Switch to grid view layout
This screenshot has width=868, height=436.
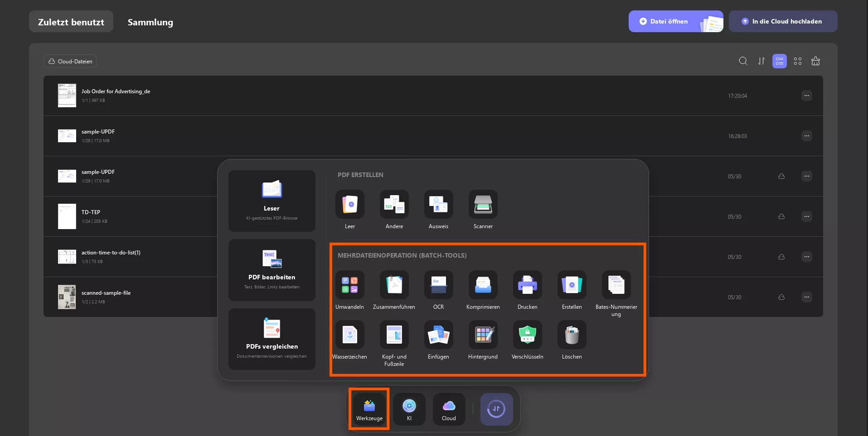pos(797,61)
